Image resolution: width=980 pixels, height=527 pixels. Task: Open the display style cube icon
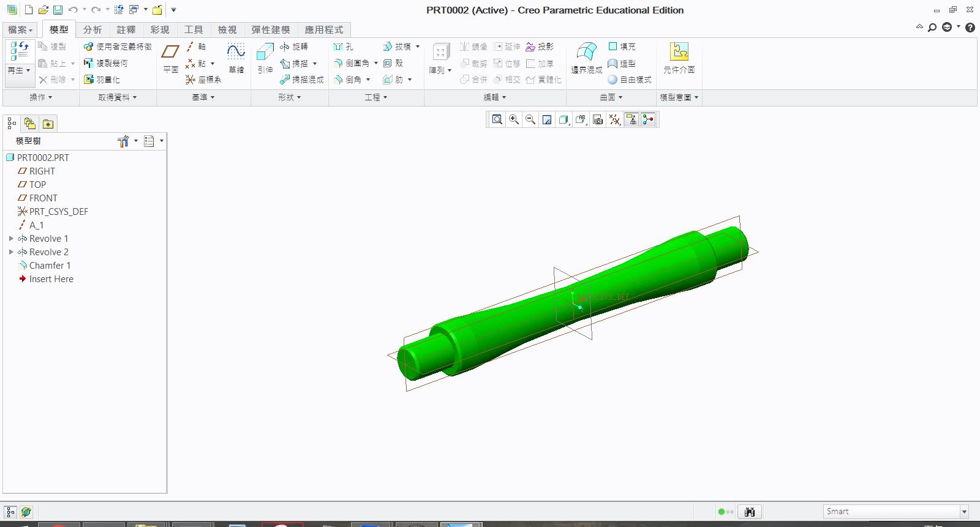point(564,119)
